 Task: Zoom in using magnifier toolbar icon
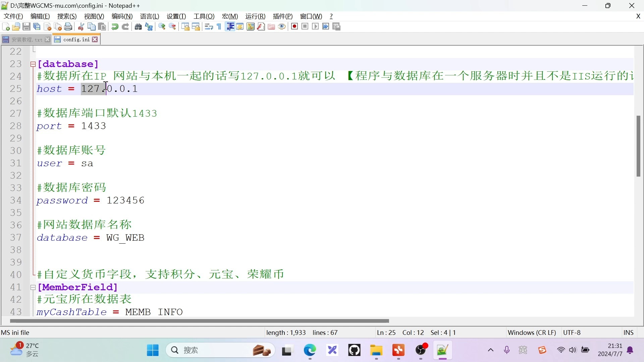pos(162,27)
